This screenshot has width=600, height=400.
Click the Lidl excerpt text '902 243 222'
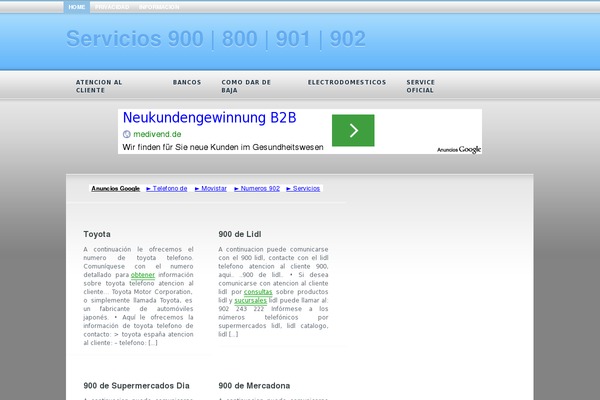(241, 309)
